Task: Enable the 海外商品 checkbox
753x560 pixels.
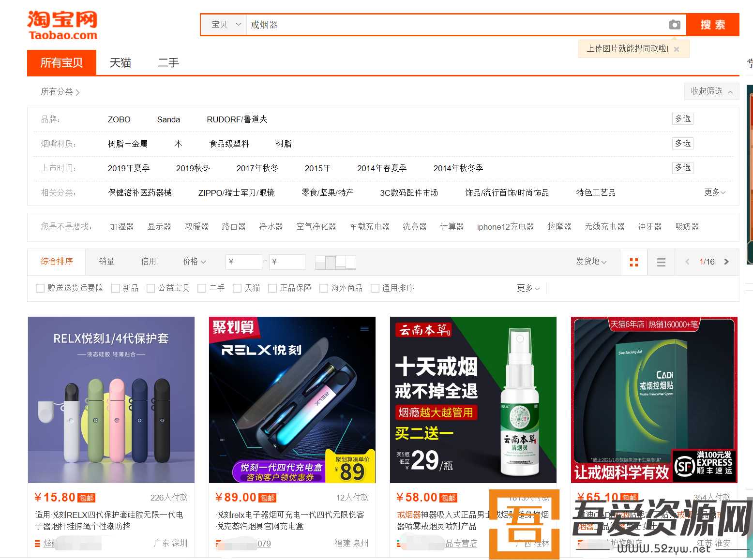Action: (324, 288)
